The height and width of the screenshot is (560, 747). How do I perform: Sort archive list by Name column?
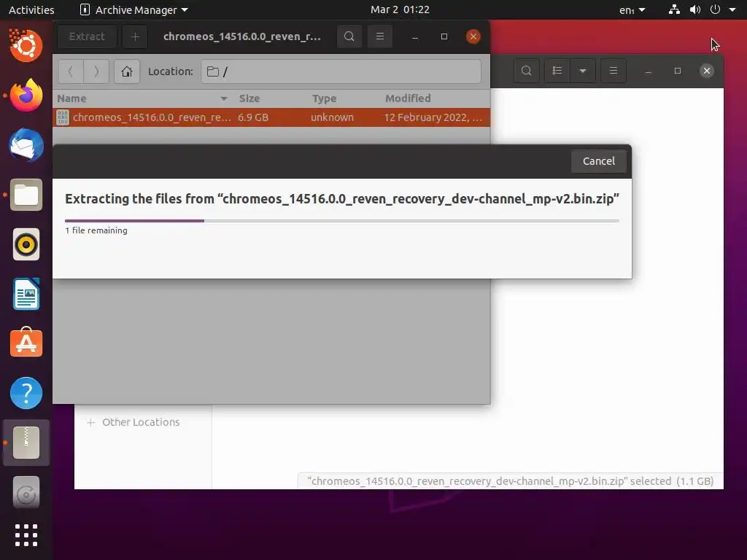pos(142,98)
